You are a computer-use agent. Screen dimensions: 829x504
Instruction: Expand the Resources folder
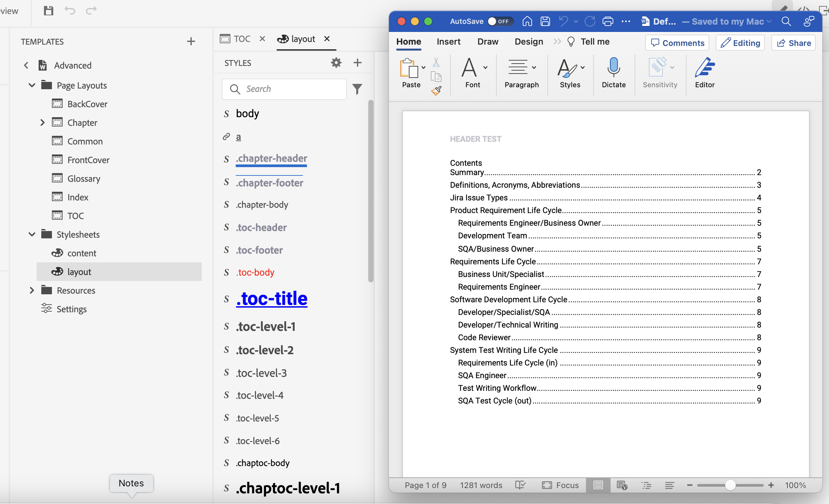[32, 290]
